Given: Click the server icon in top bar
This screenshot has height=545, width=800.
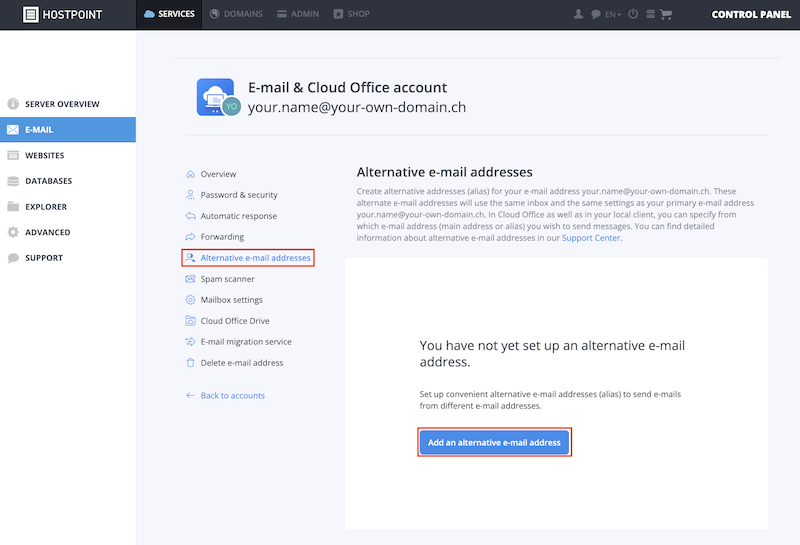Looking at the screenshot, I should pos(650,14).
